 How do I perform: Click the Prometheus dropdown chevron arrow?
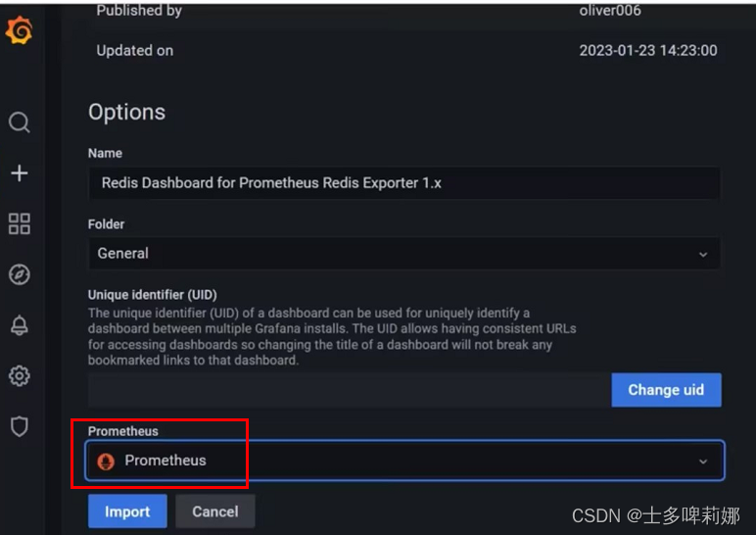(703, 462)
